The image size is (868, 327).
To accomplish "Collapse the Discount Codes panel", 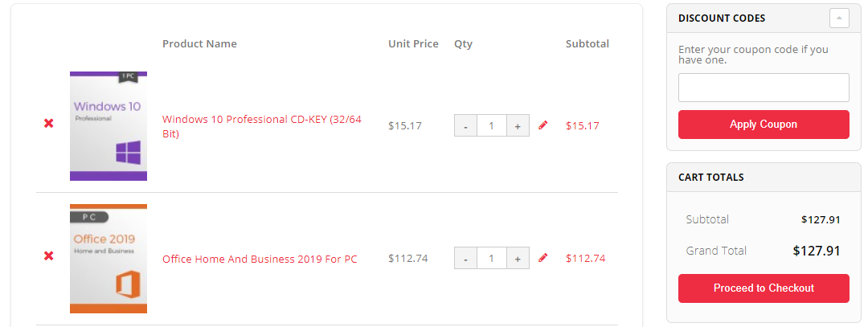I will tap(839, 18).
